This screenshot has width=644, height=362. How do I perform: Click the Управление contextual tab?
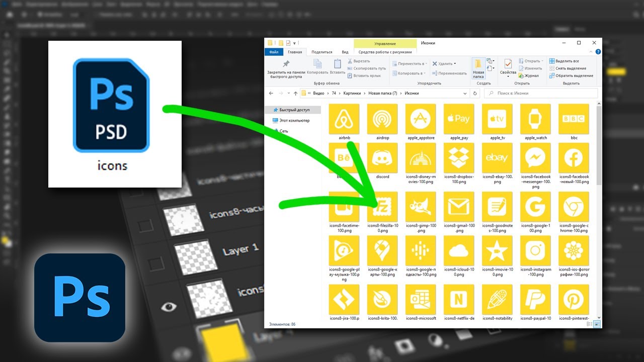coord(385,44)
